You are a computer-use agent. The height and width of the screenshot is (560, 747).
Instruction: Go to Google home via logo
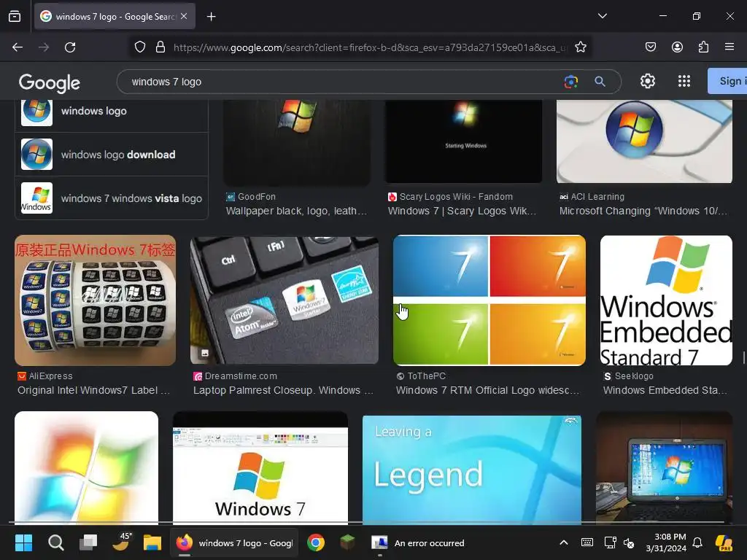tap(50, 83)
